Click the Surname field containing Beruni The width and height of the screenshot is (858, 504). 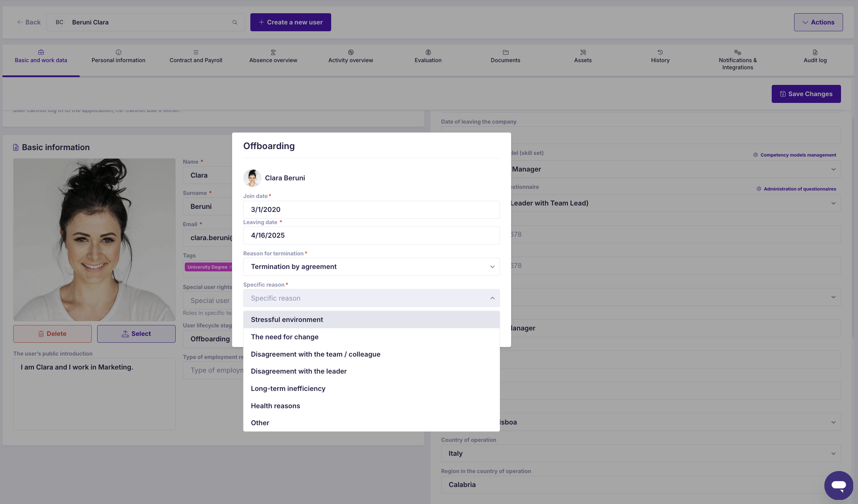(x=208, y=206)
